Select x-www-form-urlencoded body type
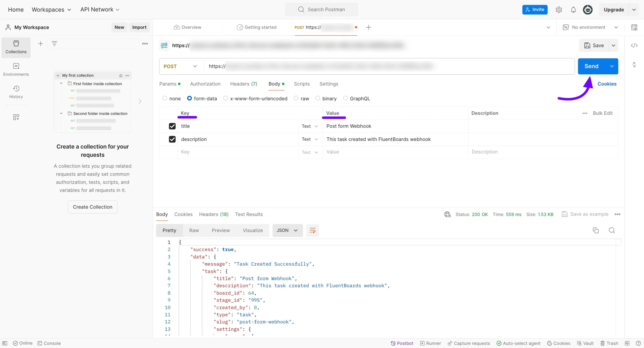The image size is (644, 348). [226, 98]
